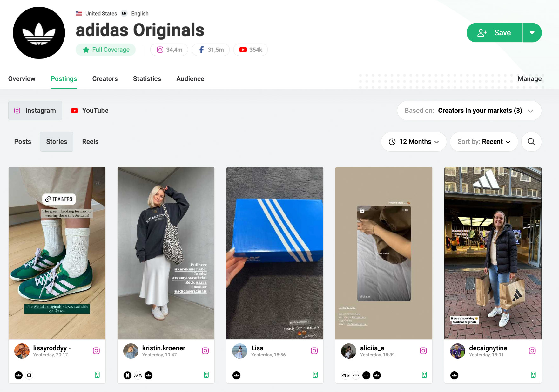559x392 pixels.
Task: Open the 12 Months time range dropdown
Action: tap(414, 142)
